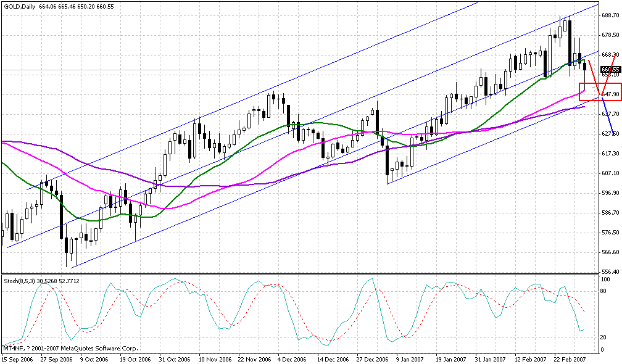622x364 pixels.
Task: Click the 19 Jan 2007 date label
Action: click(x=451, y=359)
